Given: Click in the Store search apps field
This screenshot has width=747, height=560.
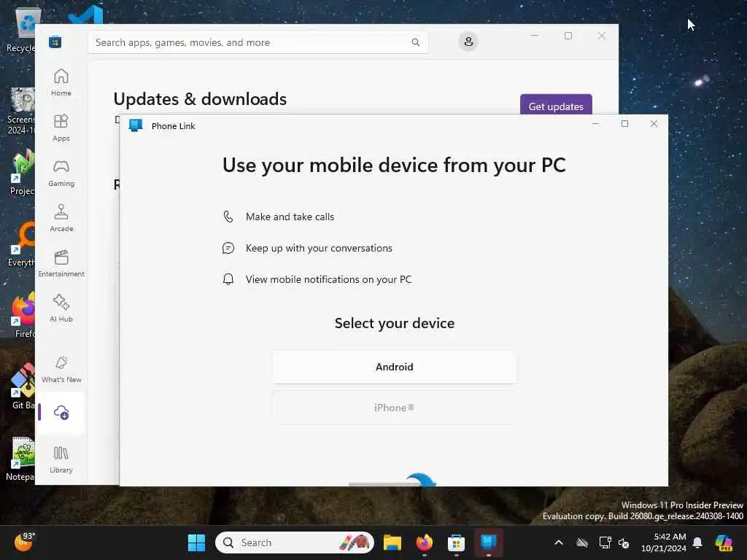Looking at the screenshot, I should [x=258, y=42].
